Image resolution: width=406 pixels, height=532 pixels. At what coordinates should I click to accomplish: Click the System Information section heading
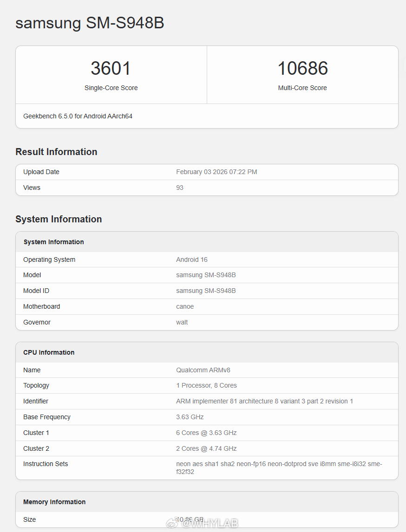click(59, 219)
